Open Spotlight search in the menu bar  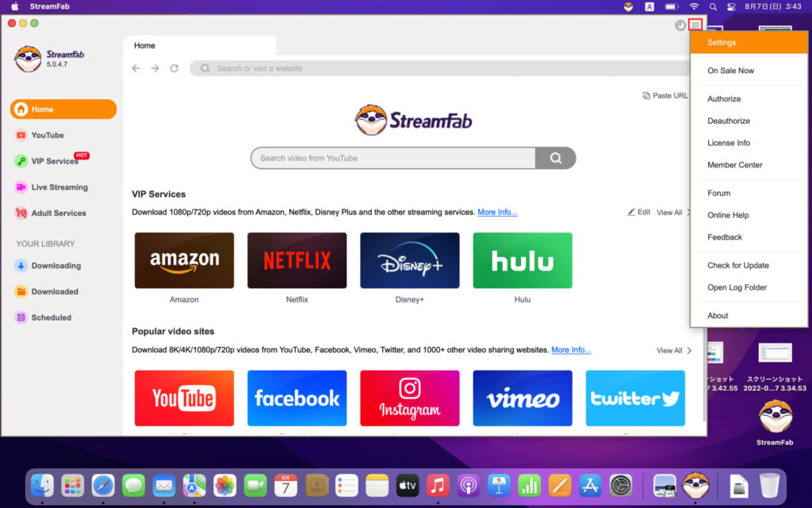713,6
